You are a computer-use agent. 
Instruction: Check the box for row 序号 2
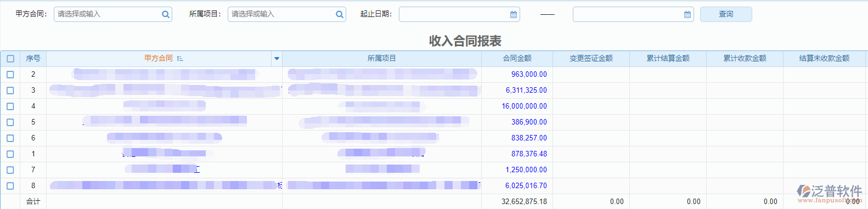pos(10,75)
